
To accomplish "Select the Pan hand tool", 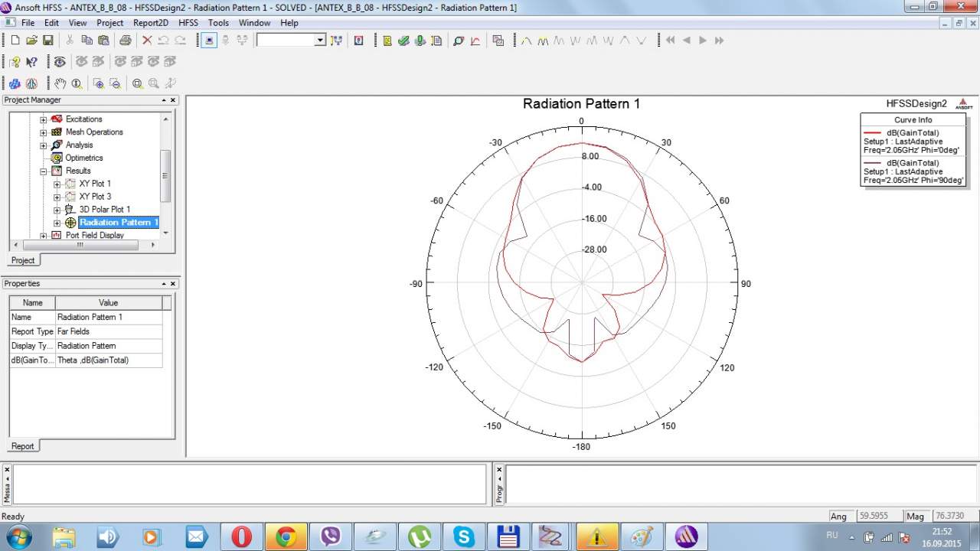I will pyautogui.click(x=60, y=83).
